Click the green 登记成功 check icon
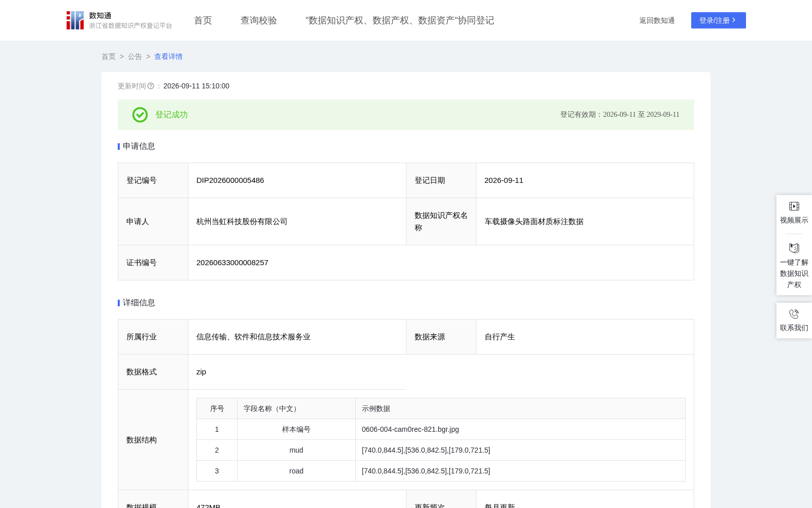 (x=140, y=115)
